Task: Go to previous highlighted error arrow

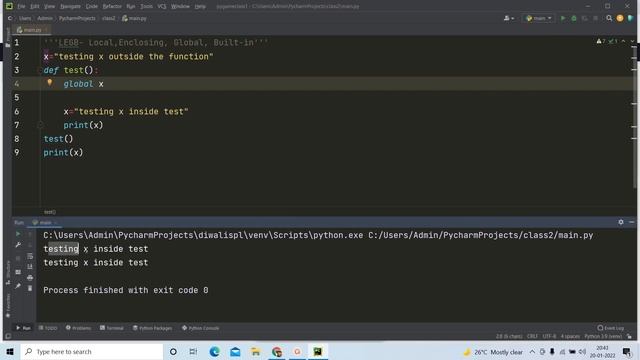Action: [x=623, y=41]
